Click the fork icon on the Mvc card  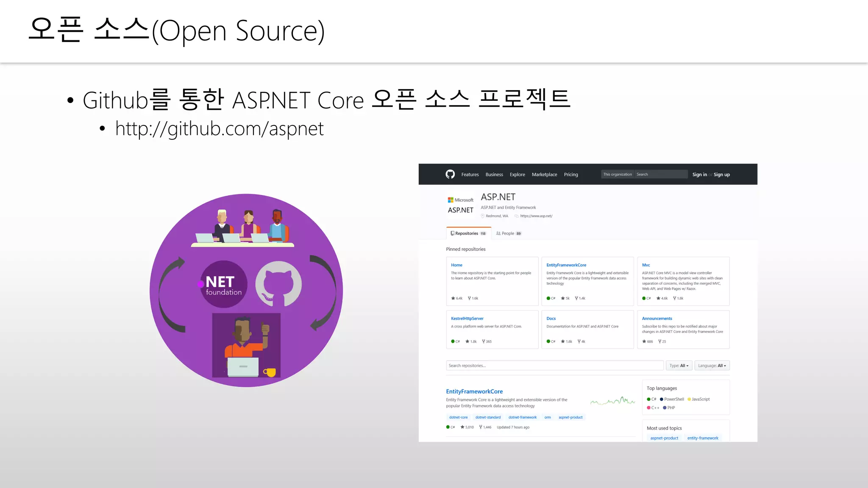click(x=674, y=298)
